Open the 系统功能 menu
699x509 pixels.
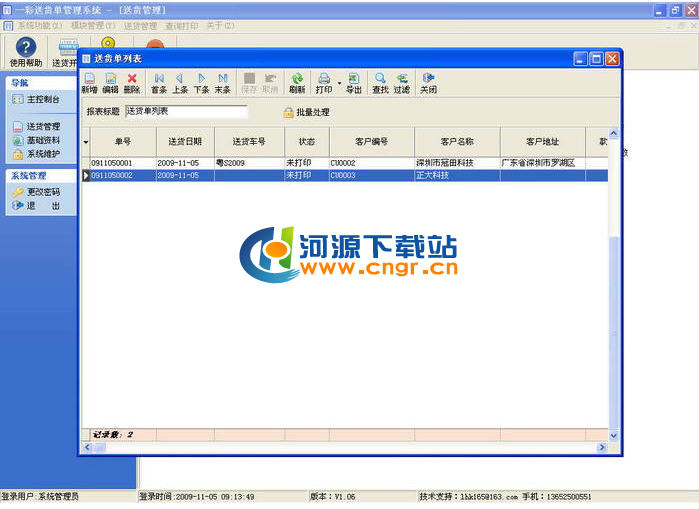tap(40, 26)
